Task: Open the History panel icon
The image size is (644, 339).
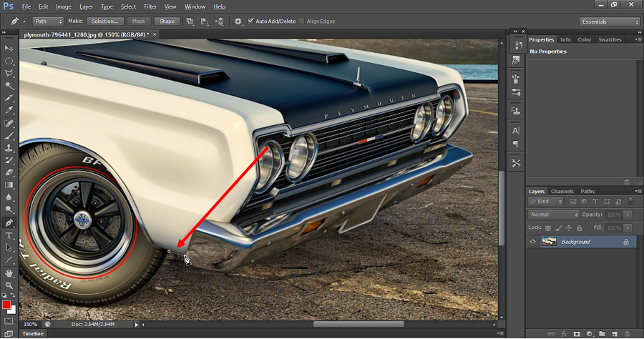Action: click(x=517, y=45)
